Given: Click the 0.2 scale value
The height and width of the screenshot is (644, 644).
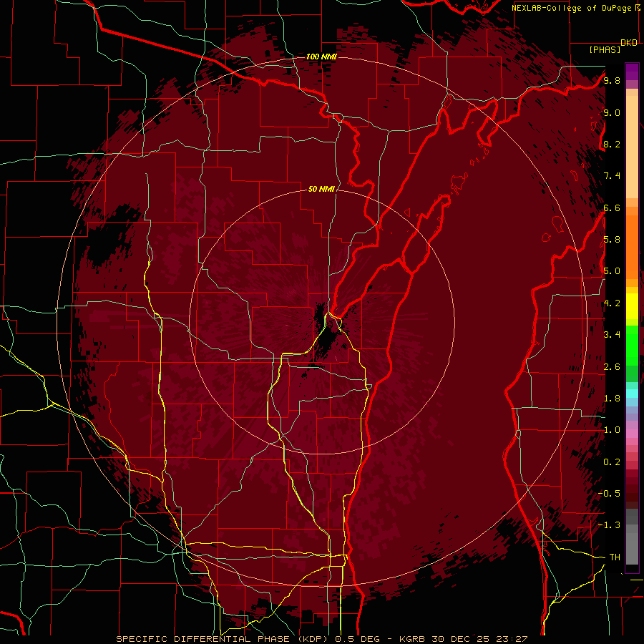Looking at the screenshot, I should (x=612, y=462).
